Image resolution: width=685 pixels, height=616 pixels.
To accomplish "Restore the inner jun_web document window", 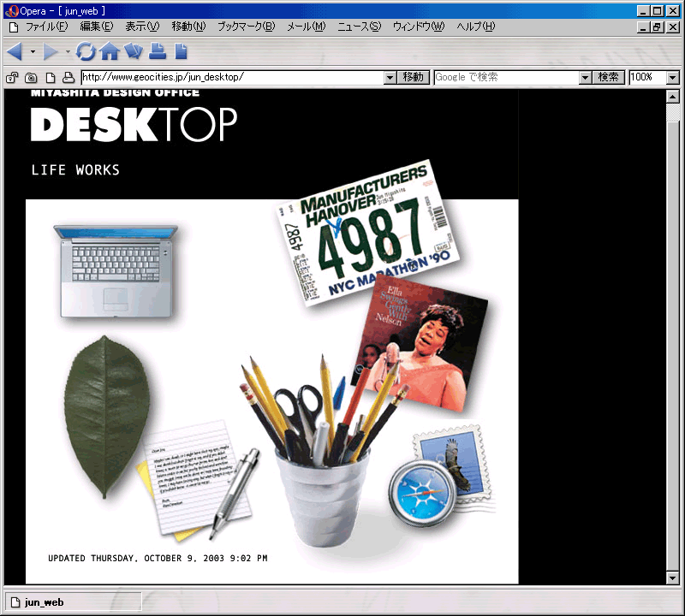I will pos(657,27).
